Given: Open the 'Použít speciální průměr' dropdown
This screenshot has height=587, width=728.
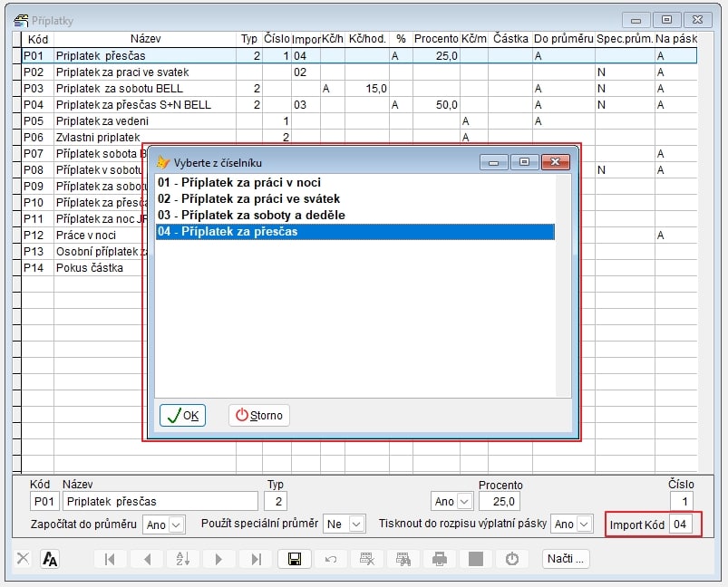Looking at the screenshot, I should coord(356,524).
